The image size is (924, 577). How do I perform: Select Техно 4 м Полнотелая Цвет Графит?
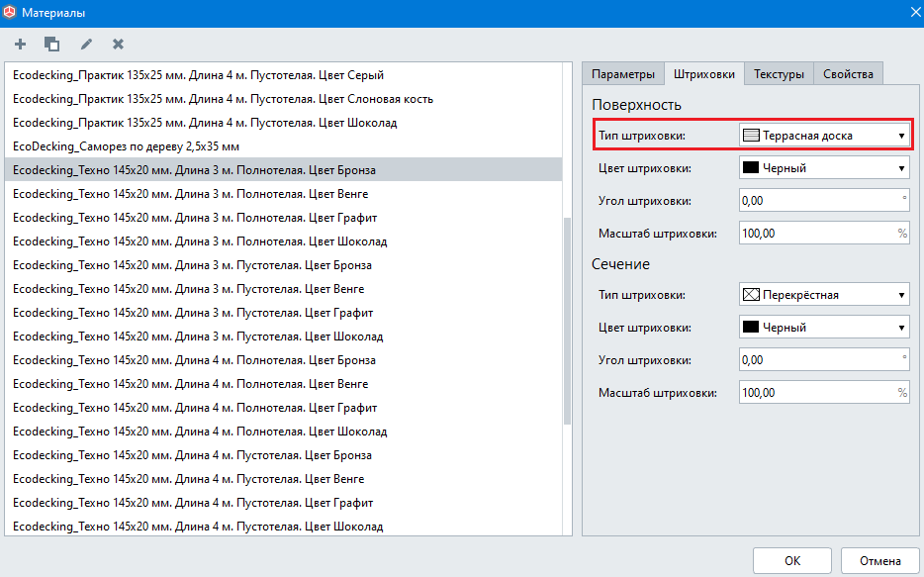[284, 408]
